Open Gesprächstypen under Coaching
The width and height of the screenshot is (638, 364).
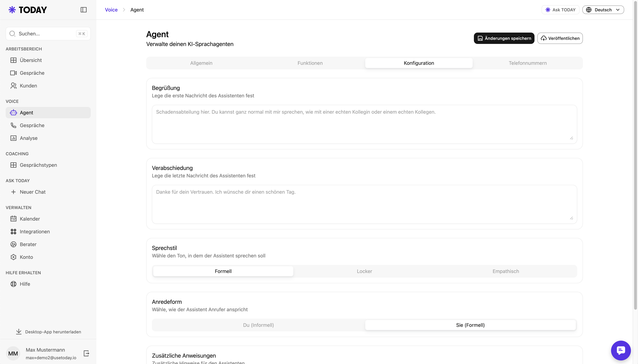[x=48, y=165]
